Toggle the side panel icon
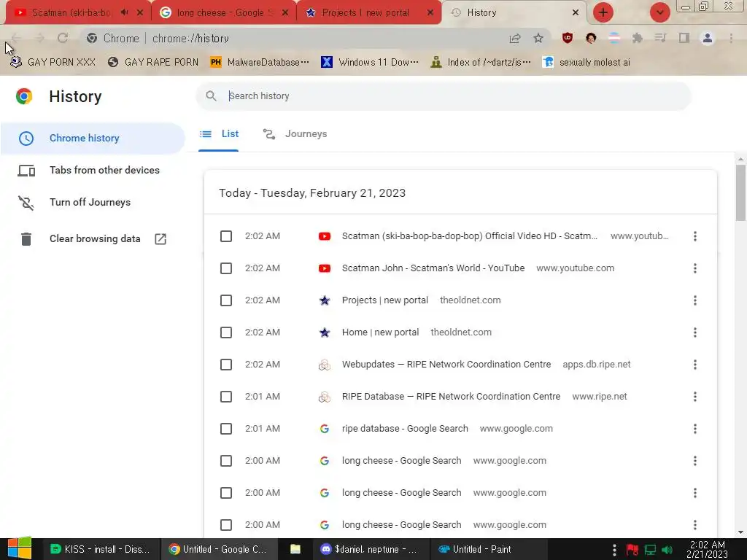 point(684,38)
